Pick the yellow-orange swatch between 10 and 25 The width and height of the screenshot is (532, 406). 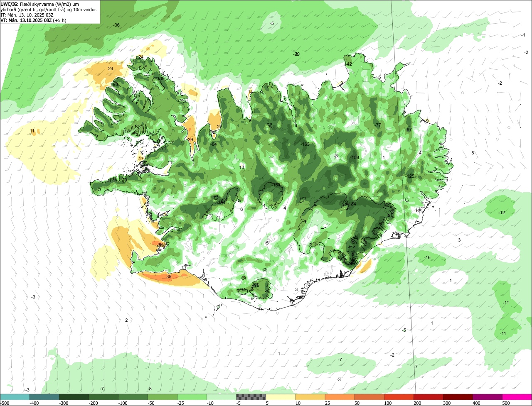(x=310, y=397)
